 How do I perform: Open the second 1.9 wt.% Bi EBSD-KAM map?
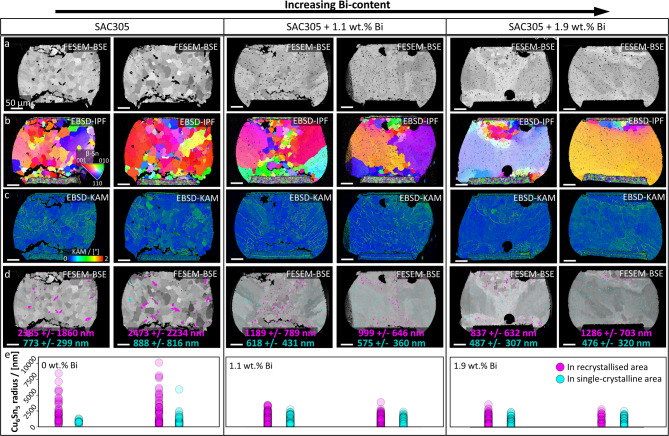click(612, 226)
